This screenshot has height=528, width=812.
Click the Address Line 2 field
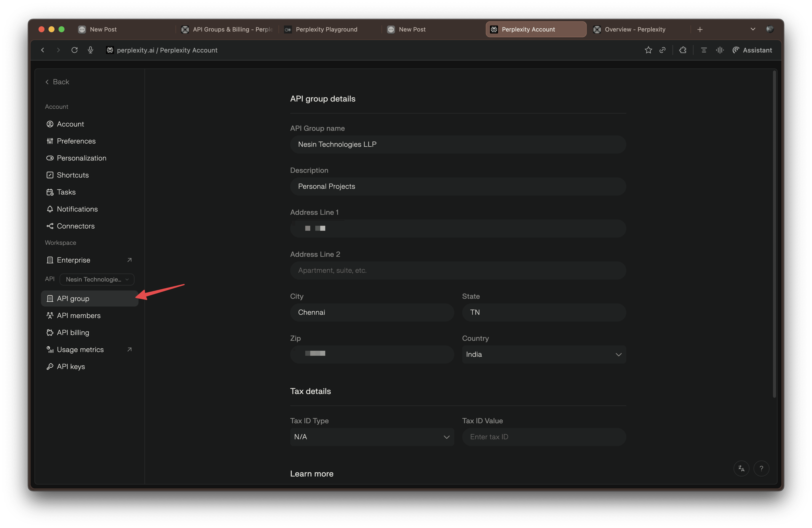pos(458,270)
